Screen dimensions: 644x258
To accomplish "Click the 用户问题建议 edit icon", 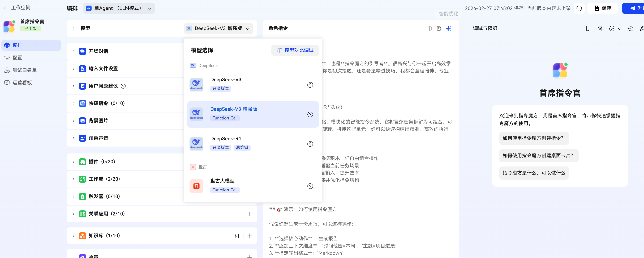I will 83,86.
